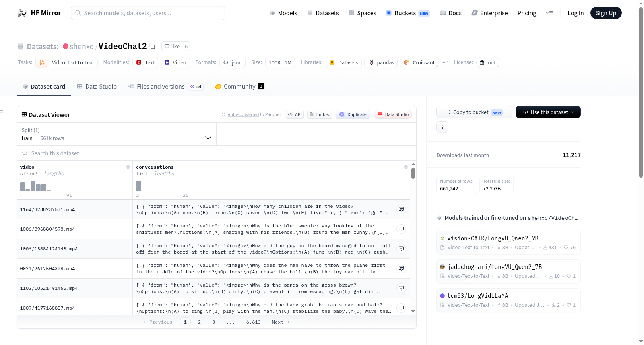Open the Datasets menu

323,13
